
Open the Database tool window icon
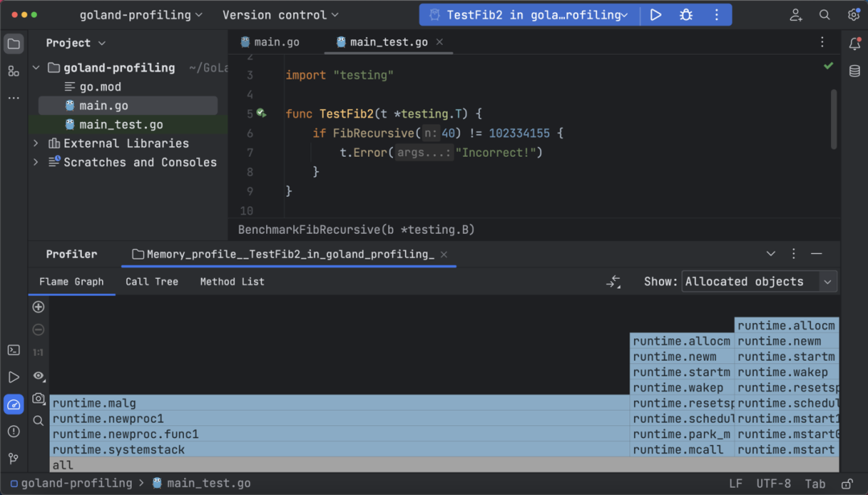click(854, 71)
